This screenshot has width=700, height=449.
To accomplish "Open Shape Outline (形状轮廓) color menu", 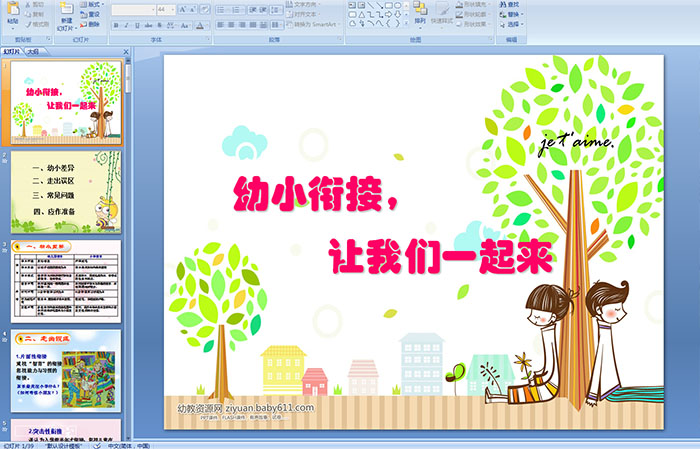I will (x=474, y=14).
